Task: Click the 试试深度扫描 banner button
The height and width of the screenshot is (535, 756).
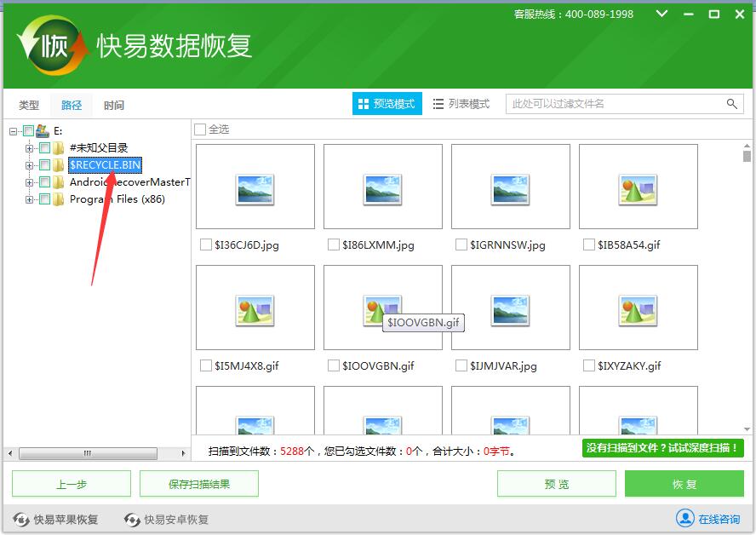Action: point(663,448)
